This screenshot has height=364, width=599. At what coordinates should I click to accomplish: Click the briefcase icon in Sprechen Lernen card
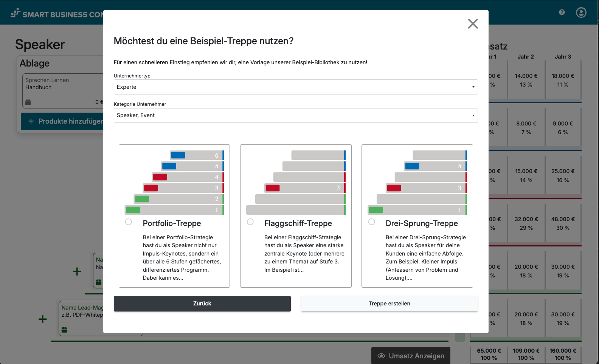(28, 102)
